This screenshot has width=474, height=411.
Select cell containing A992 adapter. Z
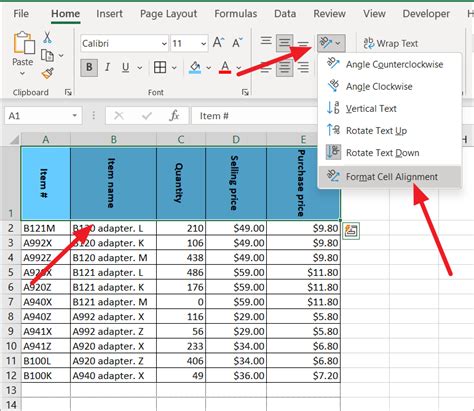tap(113, 331)
